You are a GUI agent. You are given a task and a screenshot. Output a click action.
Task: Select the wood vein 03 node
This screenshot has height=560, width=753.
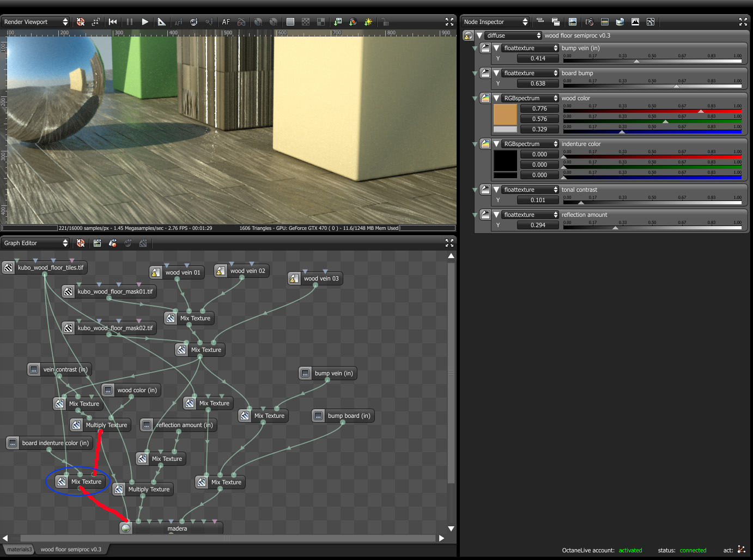pyautogui.click(x=315, y=278)
